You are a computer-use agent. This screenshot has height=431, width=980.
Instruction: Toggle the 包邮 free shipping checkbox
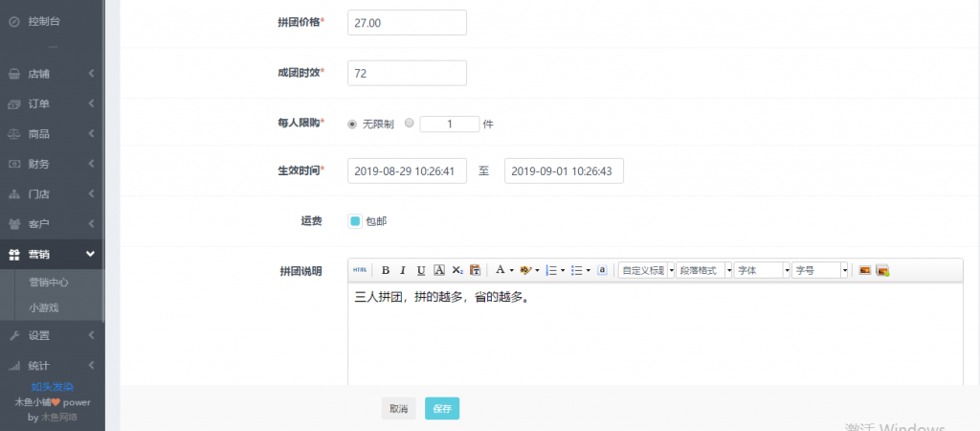355,221
